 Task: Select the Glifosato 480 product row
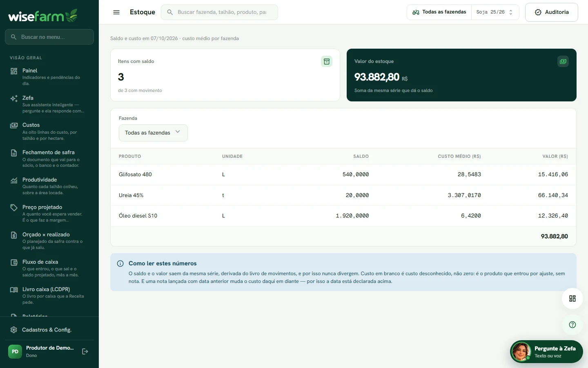click(343, 175)
